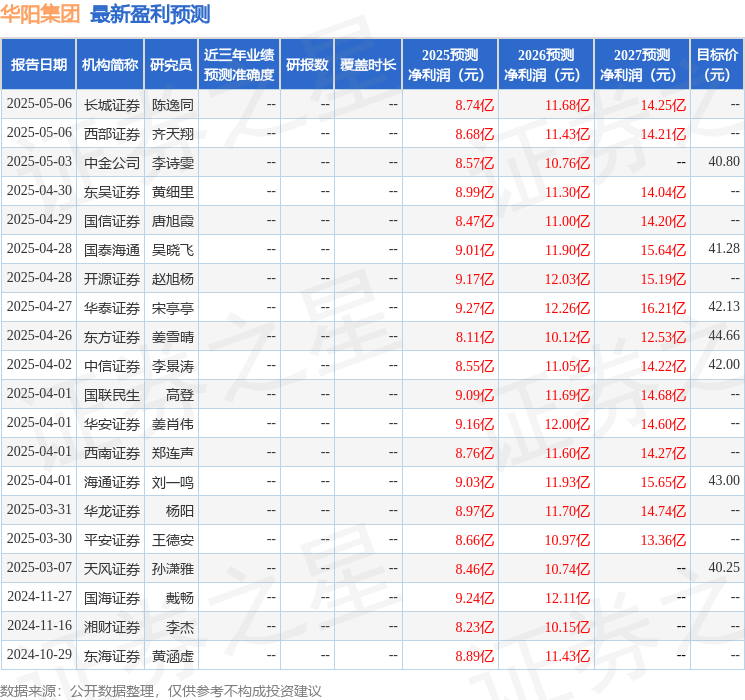
Task: Click the 2025-04-27 report date
Action: (39, 307)
